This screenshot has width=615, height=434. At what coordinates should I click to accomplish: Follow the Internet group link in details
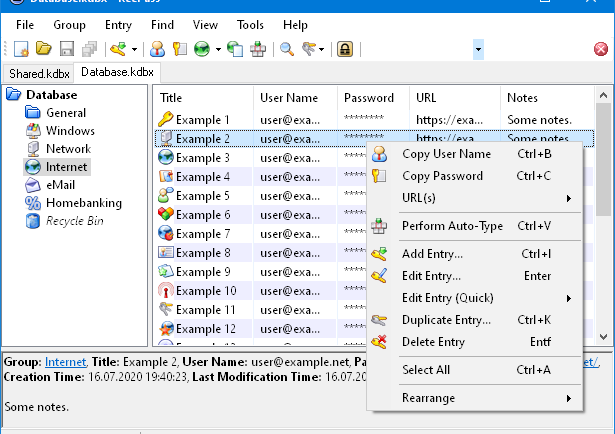coord(65,361)
